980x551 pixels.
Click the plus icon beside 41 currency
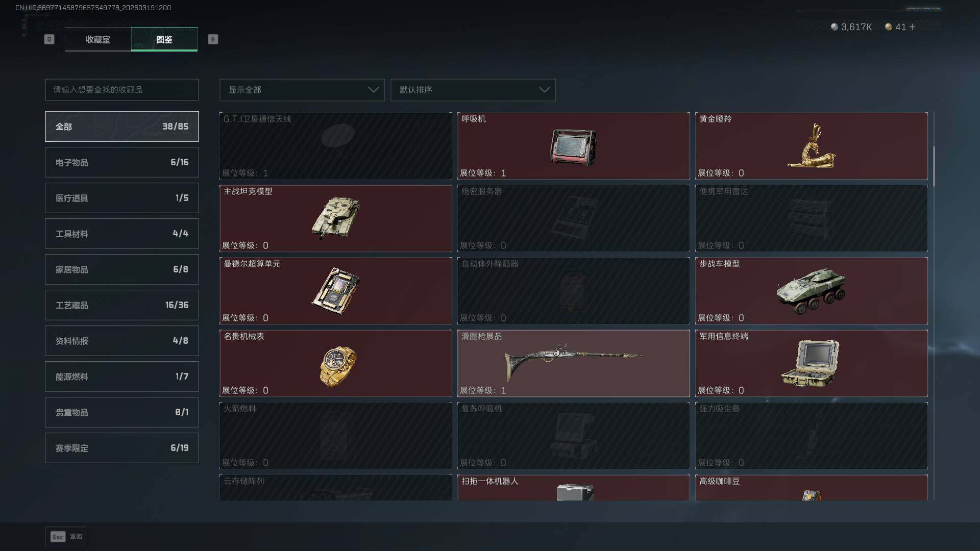912,27
